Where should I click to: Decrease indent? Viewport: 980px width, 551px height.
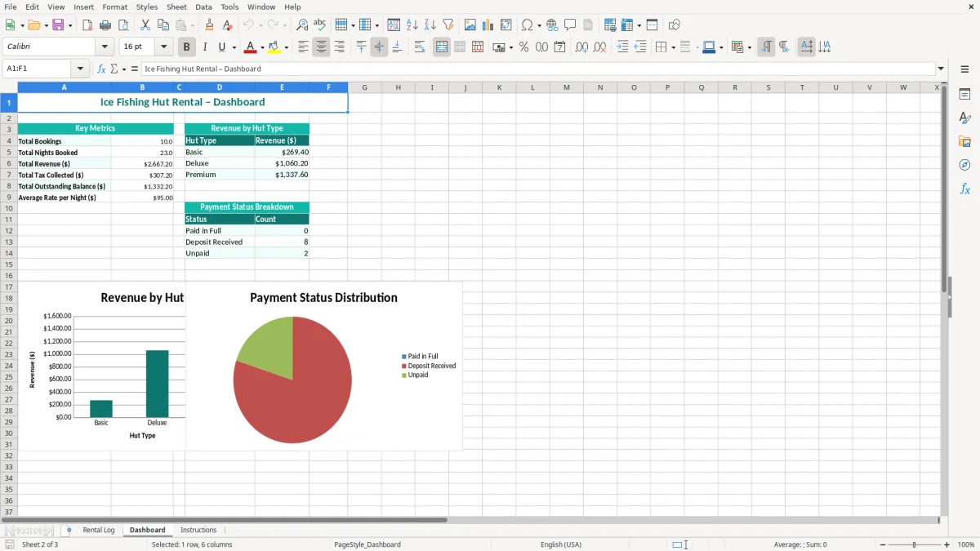click(x=640, y=47)
